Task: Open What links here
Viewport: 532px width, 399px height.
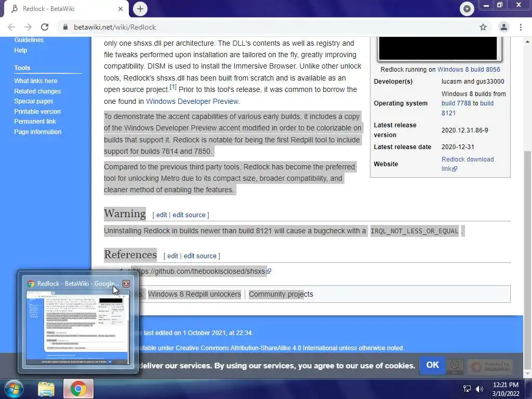Action: point(36,81)
